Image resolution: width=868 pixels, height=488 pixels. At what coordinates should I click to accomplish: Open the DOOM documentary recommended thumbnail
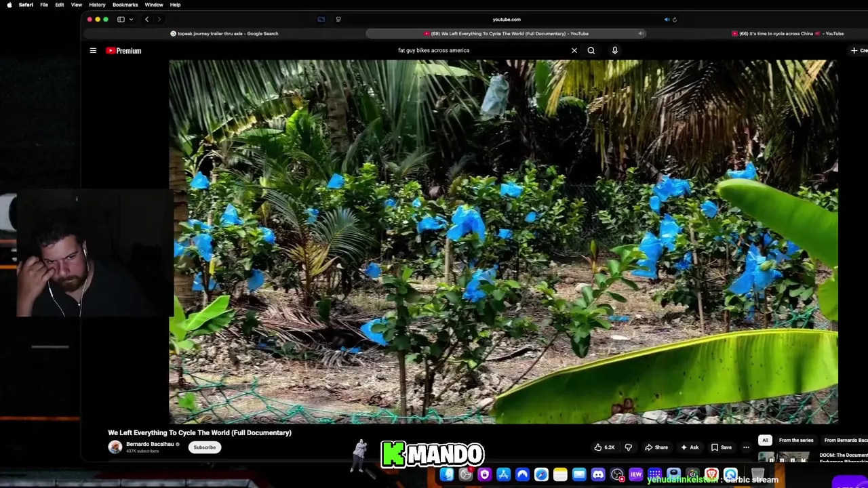click(x=783, y=458)
